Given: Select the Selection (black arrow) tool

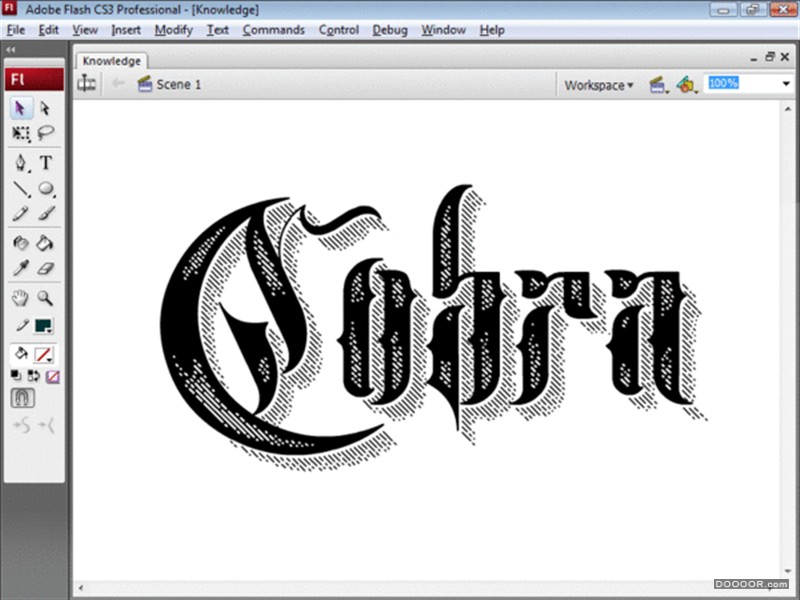Looking at the screenshot, I should (20, 108).
